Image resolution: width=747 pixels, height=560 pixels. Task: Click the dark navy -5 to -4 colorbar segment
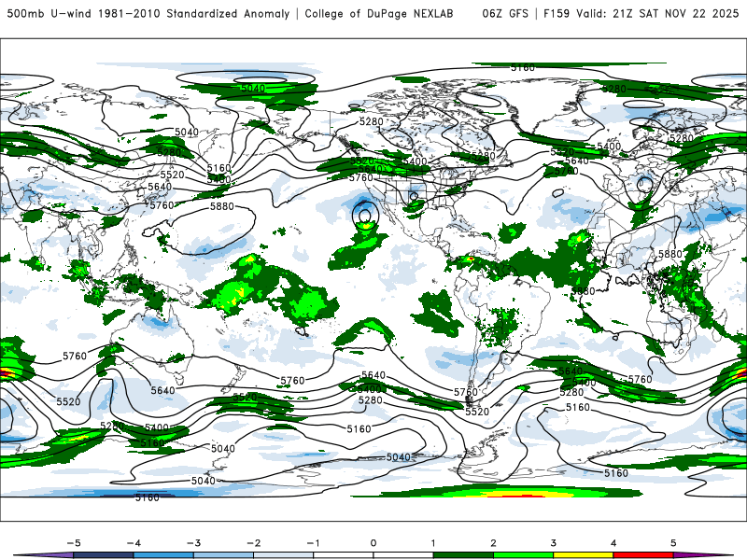click(x=104, y=555)
